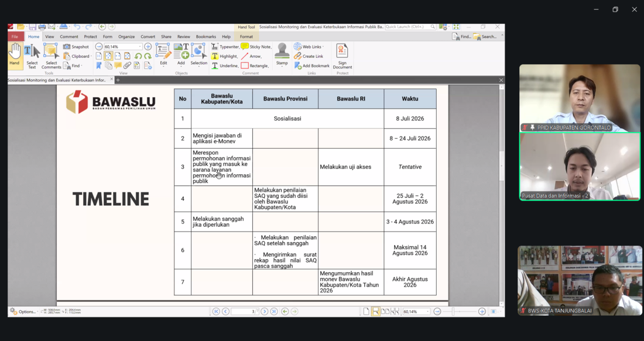This screenshot has height=341, width=644.
Task: Click the Add objects tool
Action: pyautogui.click(x=181, y=54)
